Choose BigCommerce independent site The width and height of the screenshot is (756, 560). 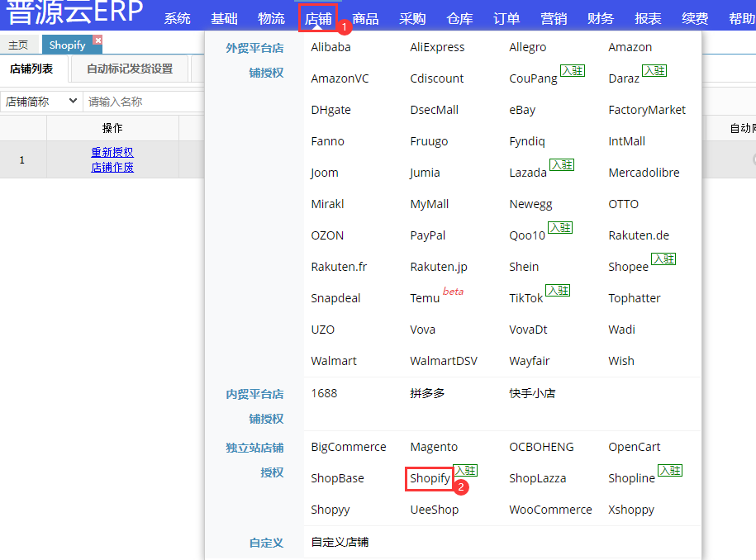(x=349, y=447)
